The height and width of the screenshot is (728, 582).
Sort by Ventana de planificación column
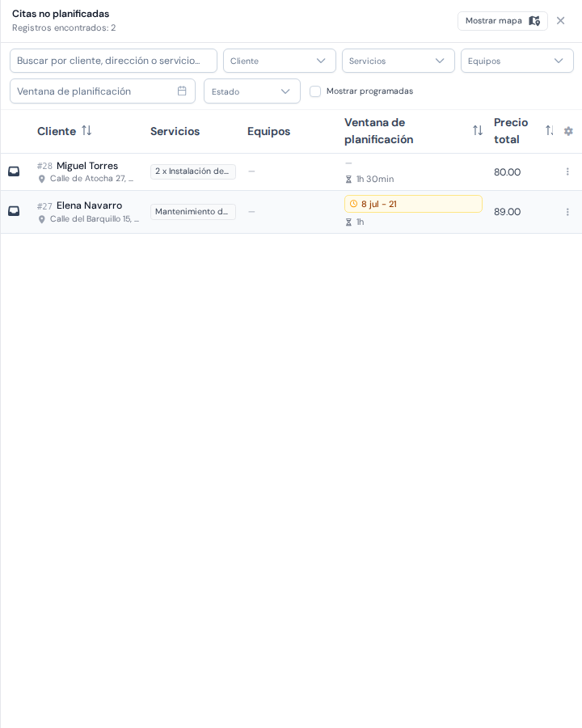coord(478,131)
